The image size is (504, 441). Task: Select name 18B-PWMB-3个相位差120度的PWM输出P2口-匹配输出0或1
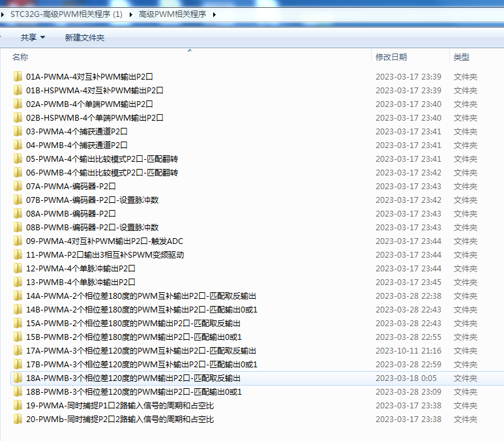(x=134, y=392)
